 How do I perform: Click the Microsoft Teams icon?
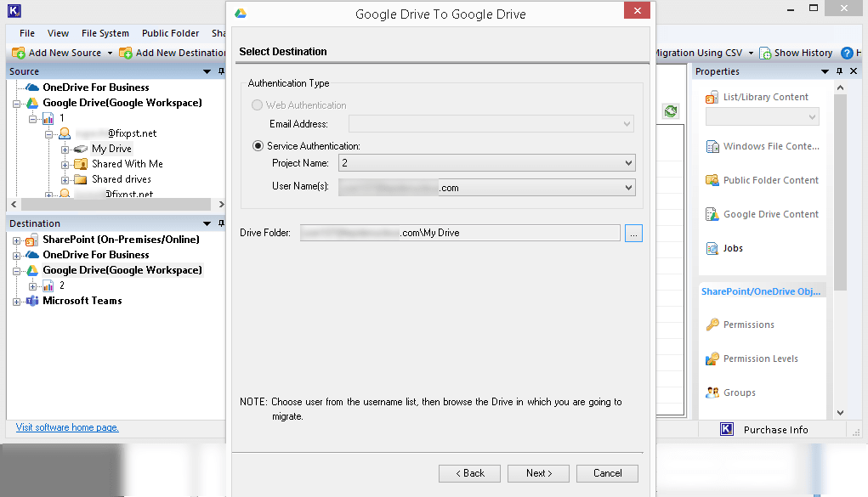[32, 301]
